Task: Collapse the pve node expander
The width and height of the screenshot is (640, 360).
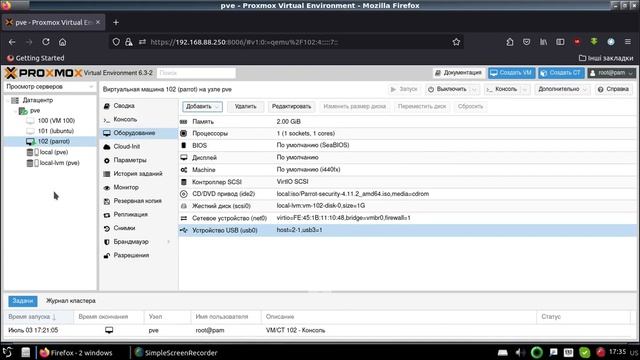Action: (15, 111)
